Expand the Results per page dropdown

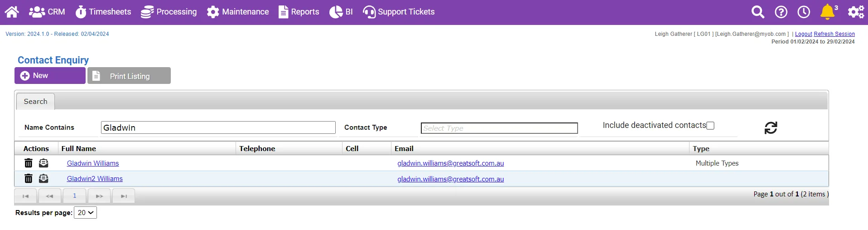(x=85, y=213)
